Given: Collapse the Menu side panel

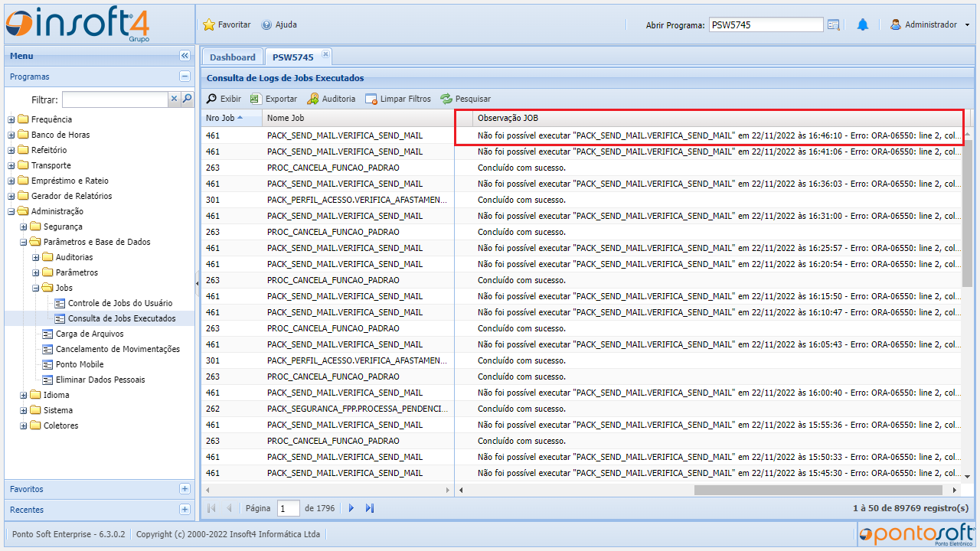Looking at the screenshot, I should [x=185, y=56].
